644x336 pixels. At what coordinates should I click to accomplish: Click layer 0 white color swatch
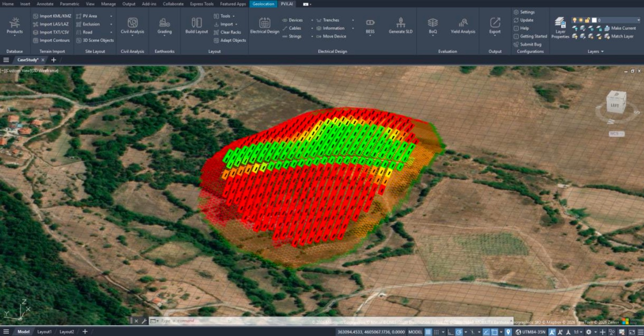(594, 20)
